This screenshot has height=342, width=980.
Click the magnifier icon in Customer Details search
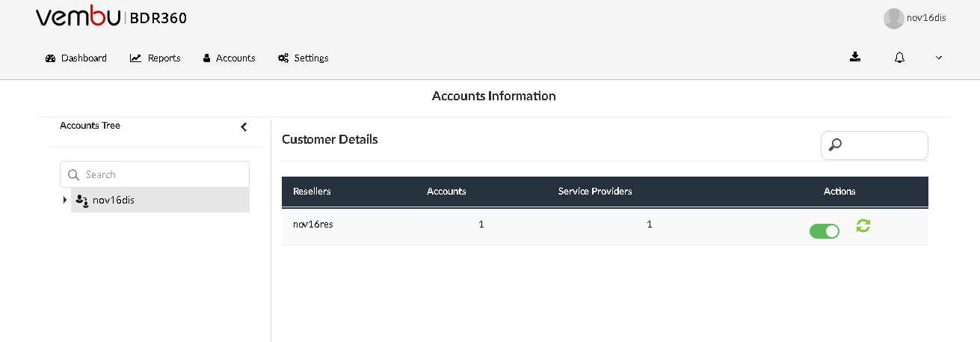click(836, 145)
